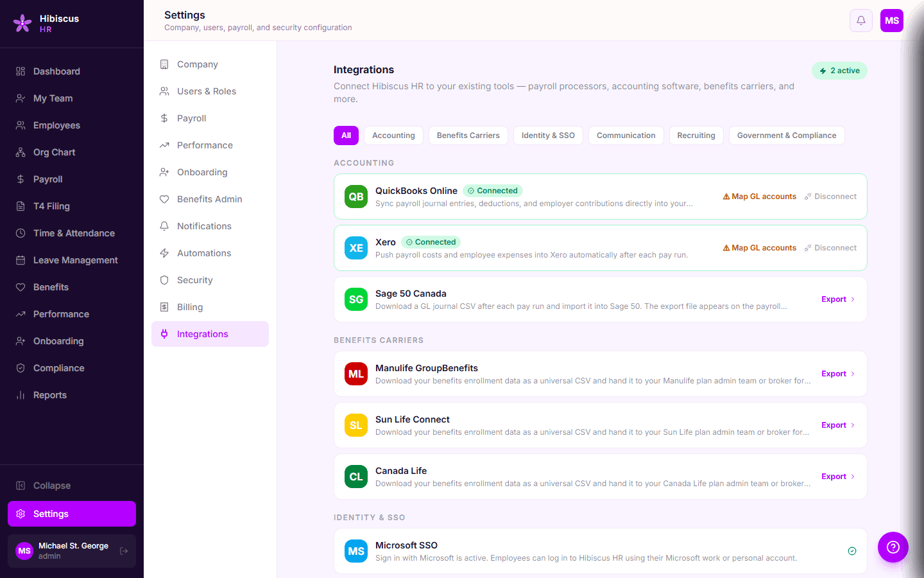Expand Export for Sun Life Connect
This screenshot has width=924, height=578.
pyautogui.click(x=837, y=425)
